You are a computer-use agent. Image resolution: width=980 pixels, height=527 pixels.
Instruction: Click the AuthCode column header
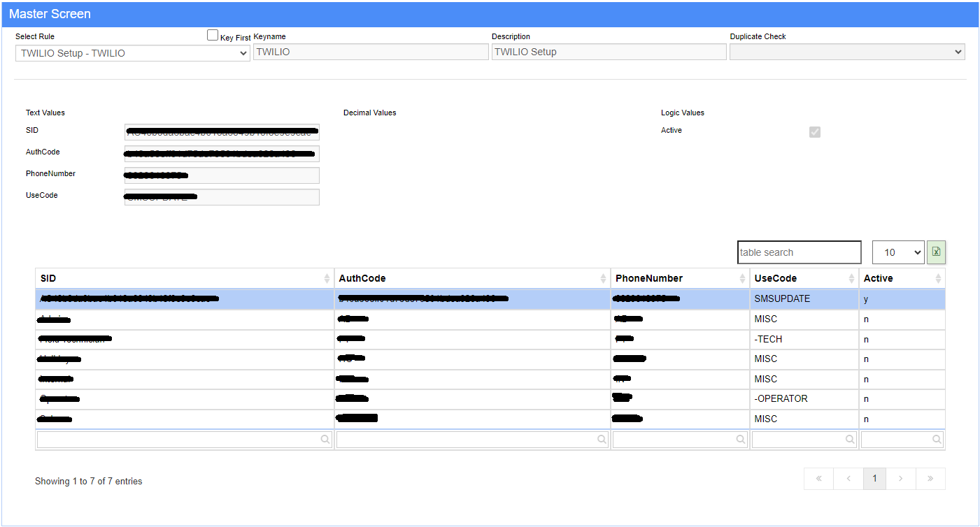(472, 278)
